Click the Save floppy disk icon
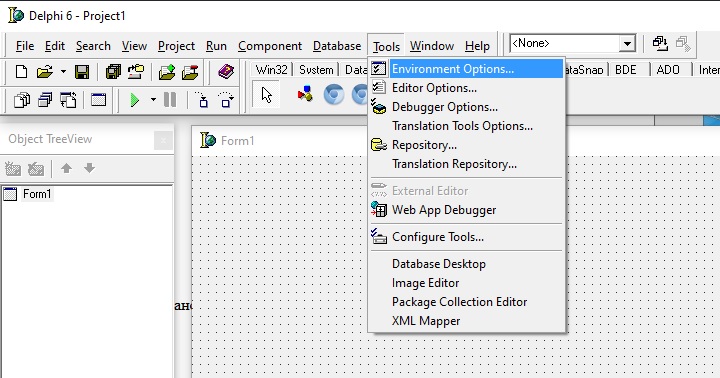This screenshot has width=720, height=378. point(82,72)
